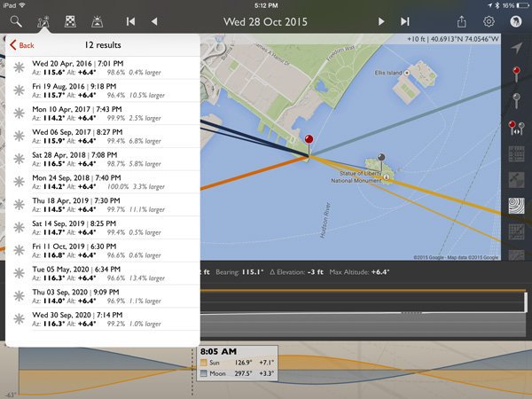The height and width of the screenshot is (399, 532).
Task: Tap the Wed 28 Oct 2015 date title
Action: tap(267, 20)
